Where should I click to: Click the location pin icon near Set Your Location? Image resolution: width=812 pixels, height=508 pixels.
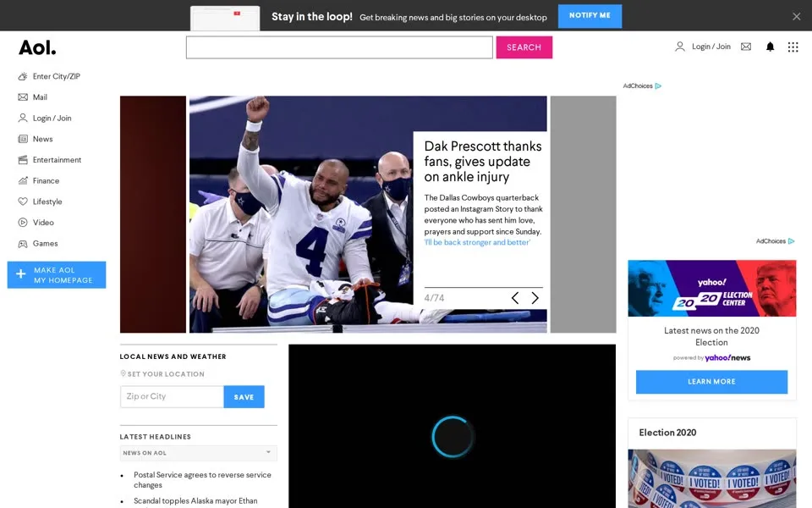click(x=123, y=373)
